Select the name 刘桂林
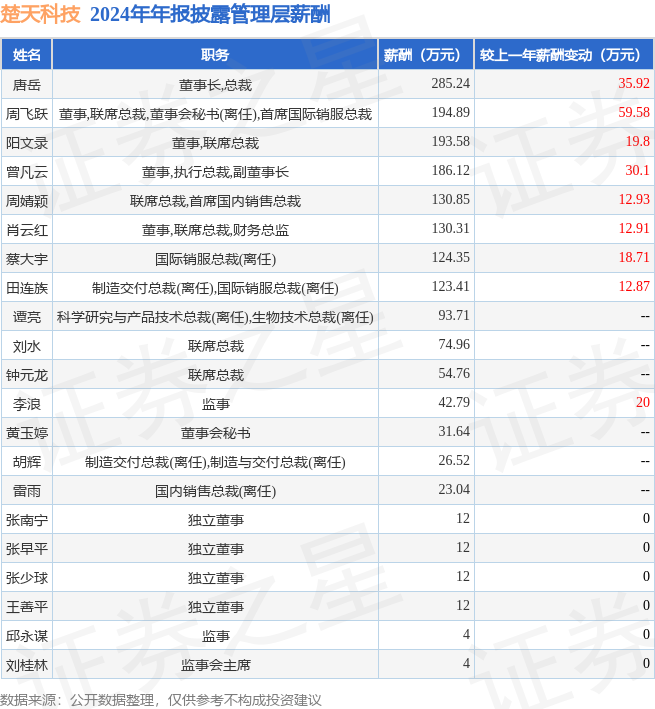 click(27, 665)
